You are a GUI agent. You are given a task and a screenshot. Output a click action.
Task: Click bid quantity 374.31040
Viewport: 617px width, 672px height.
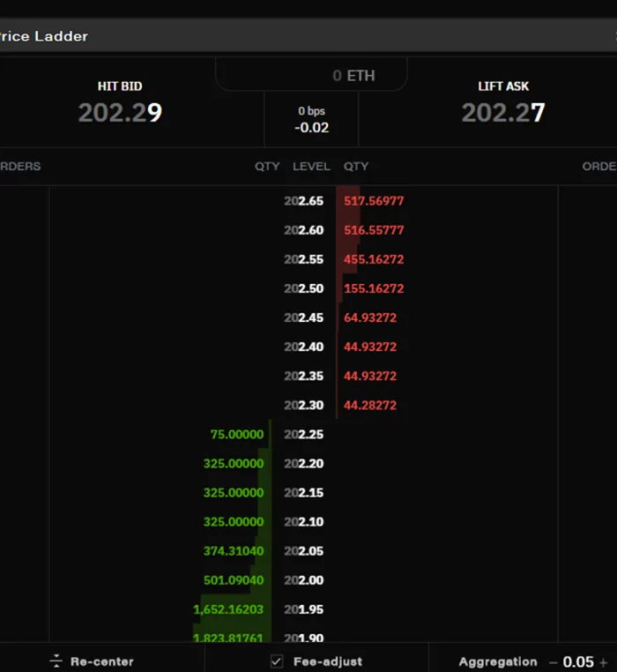[x=234, y=550]
